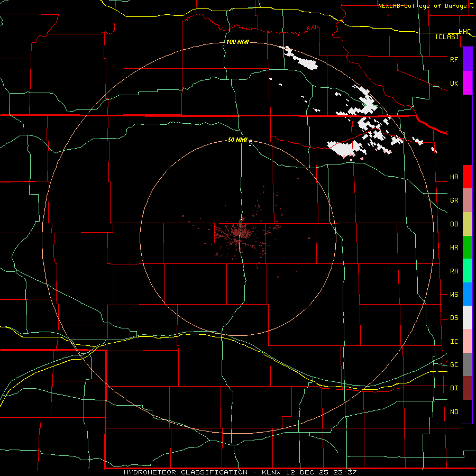
Task: Click the 100 NMI range ring label
Action: pyautogui.click(x=237, y=42)
